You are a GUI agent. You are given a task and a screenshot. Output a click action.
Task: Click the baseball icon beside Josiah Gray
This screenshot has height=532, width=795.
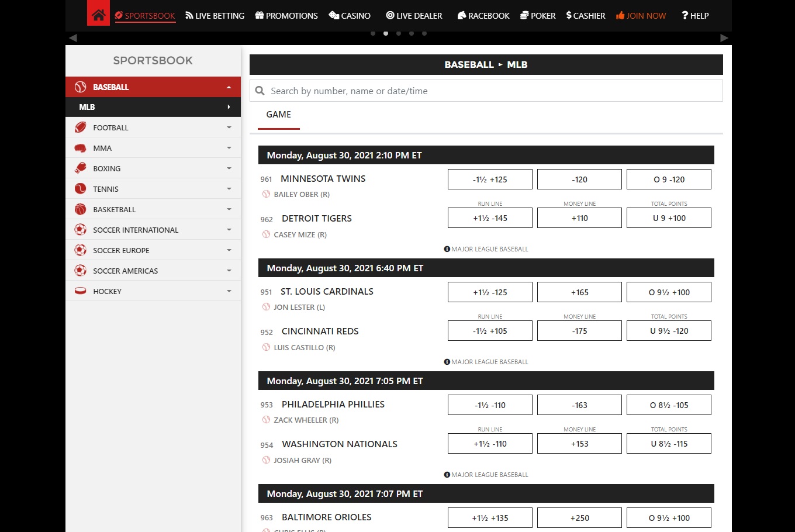pos(266,460)
